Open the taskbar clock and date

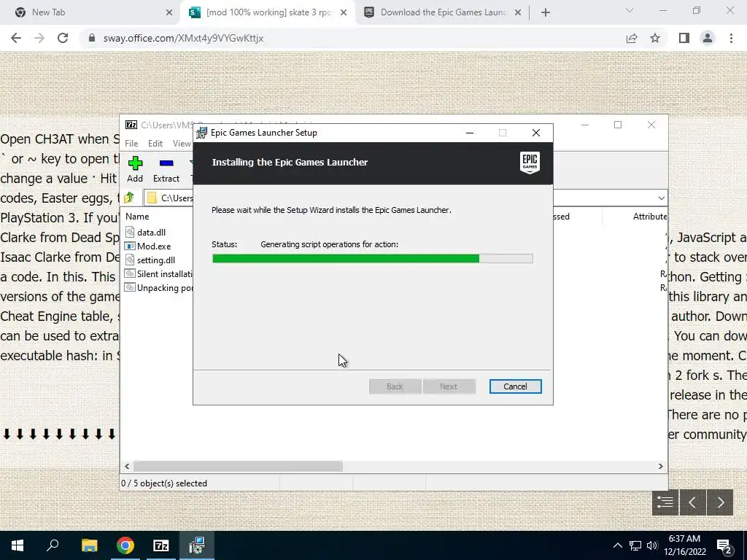coord(684,545)
